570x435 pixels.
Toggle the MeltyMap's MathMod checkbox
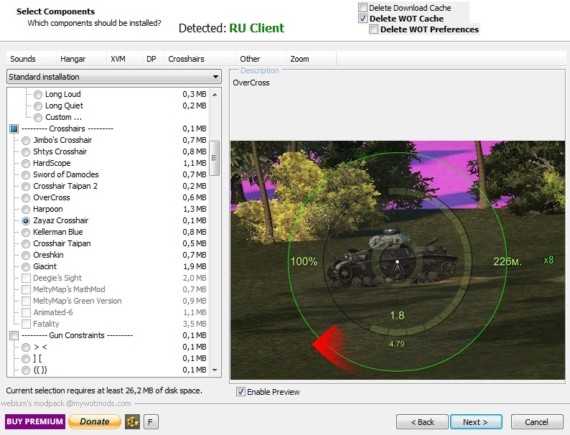coord(26,290)
